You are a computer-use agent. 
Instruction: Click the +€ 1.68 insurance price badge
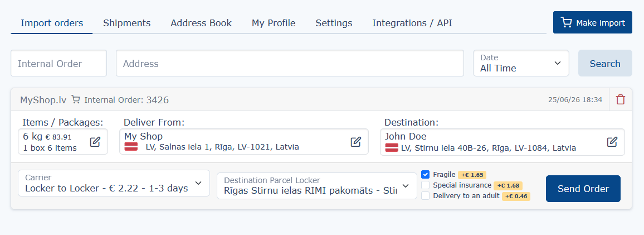click(x=508, y=186)
